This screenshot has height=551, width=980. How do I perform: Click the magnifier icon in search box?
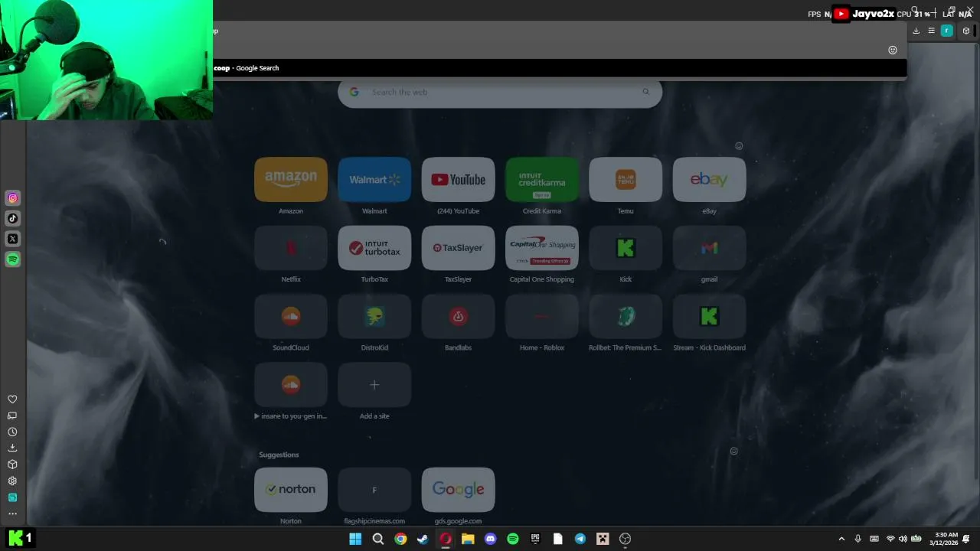(x=645, y=92)
